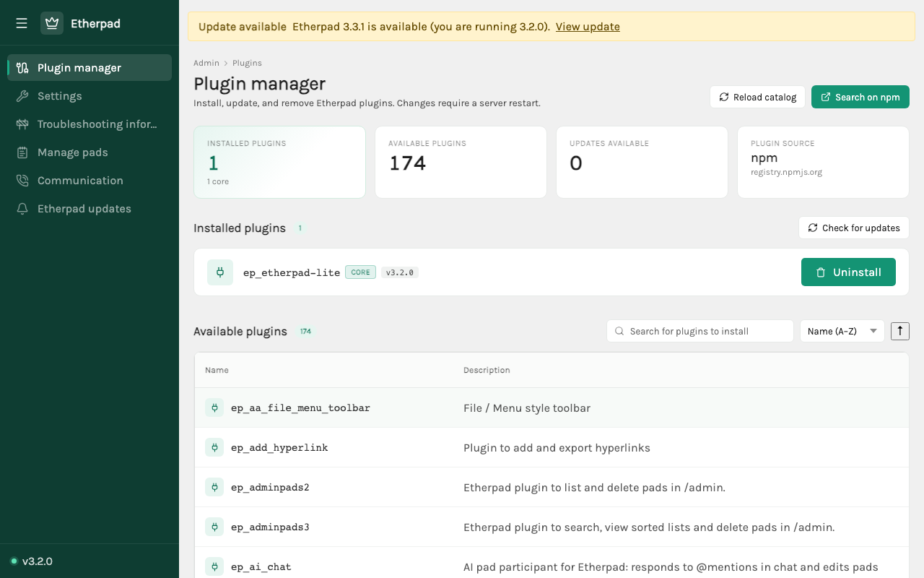Toggle the sort direction arrow button
The width and height of the screenshot is (924, 578).
[900, 331]
